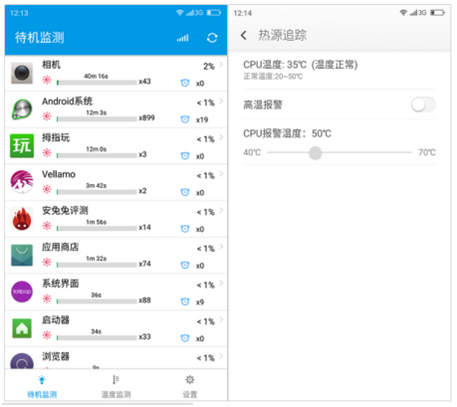This screenshot has width=457, height=407.
Task: Select the 相机 camera app icon
Action: 22,73
